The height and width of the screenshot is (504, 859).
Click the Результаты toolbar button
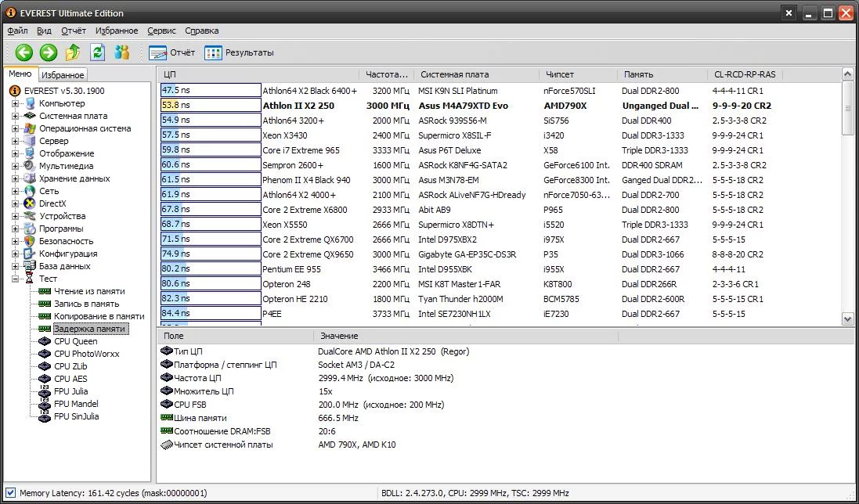(x=240, y=52)
